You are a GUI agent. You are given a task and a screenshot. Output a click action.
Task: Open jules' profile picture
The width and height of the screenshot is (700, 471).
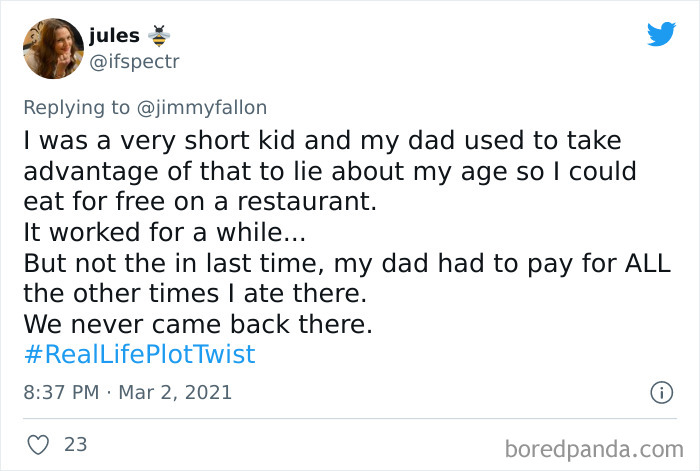pos(53,48)
